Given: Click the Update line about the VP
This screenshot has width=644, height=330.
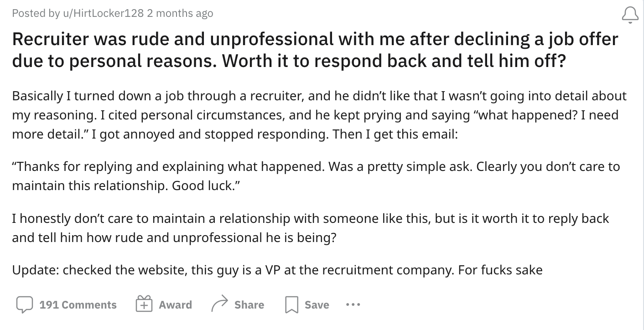Looking at the screenshot, I should (x=277, y=270).
